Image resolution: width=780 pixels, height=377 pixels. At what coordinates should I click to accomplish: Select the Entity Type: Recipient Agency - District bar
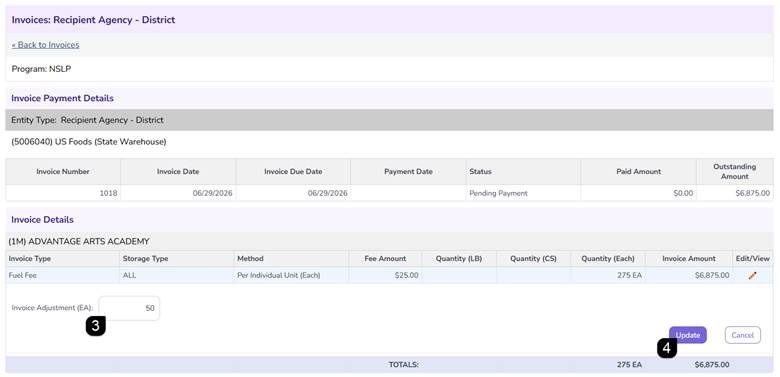(x=390, y=120)
